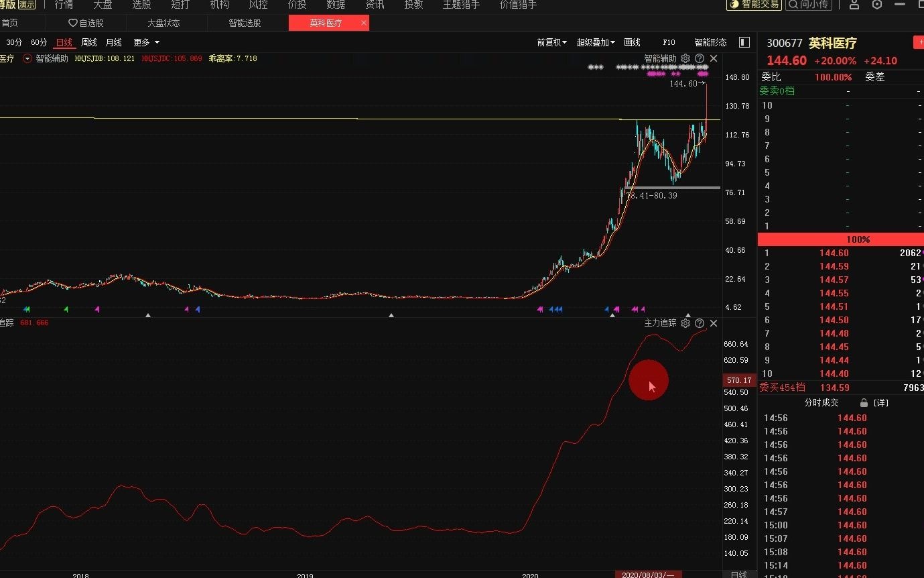Open the 智能形态 pattern tool

click(x=710, y=42)
